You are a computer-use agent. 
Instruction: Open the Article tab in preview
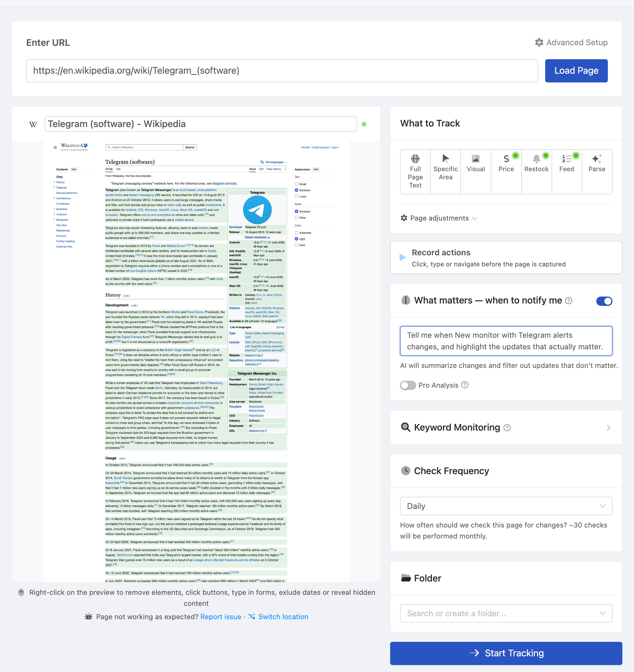tap(109, 169)
